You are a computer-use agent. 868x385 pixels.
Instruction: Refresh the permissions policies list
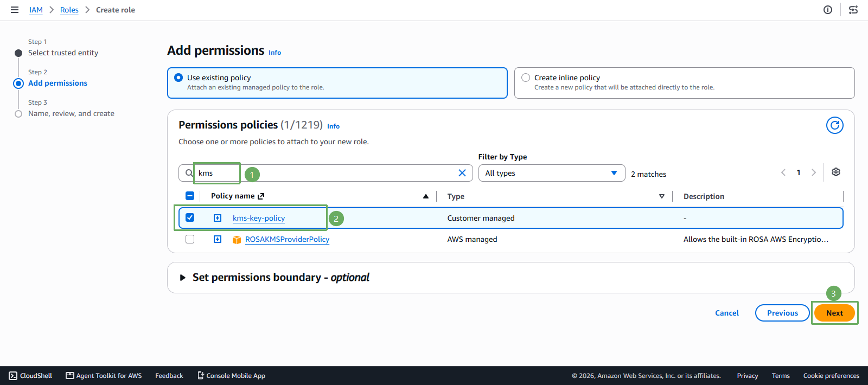(835, 125)
